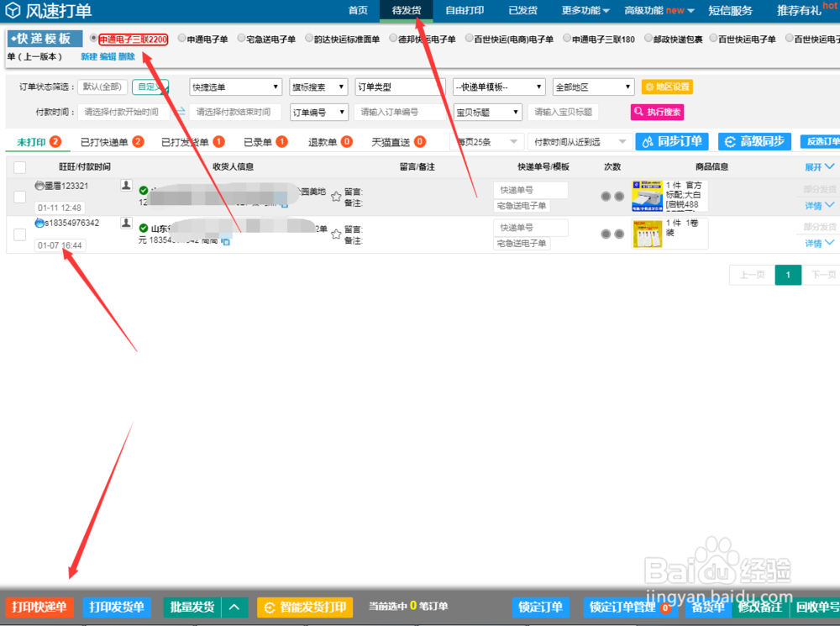This screenshot has width=840, height=626.
Task: Open the 每页25条 page size dropdown
Action: pos(487,142)
